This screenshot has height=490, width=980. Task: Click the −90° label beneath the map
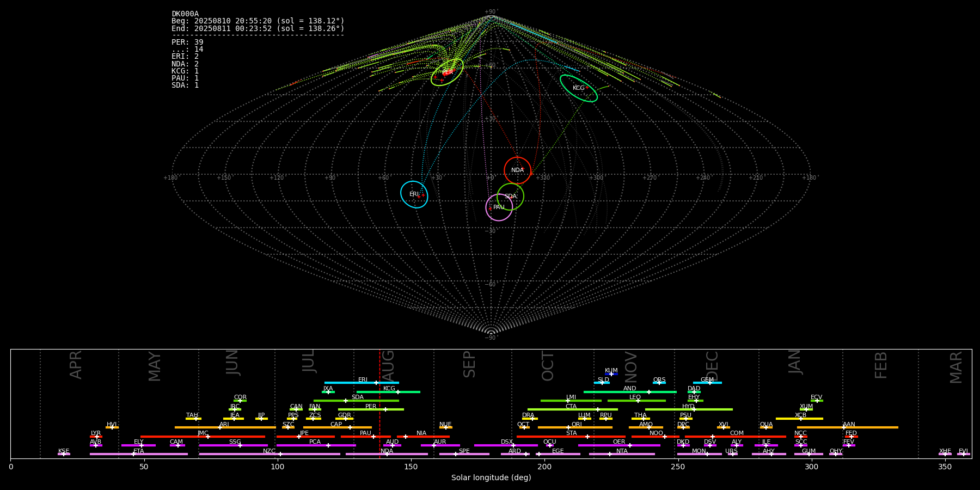(x=491, y=338)
